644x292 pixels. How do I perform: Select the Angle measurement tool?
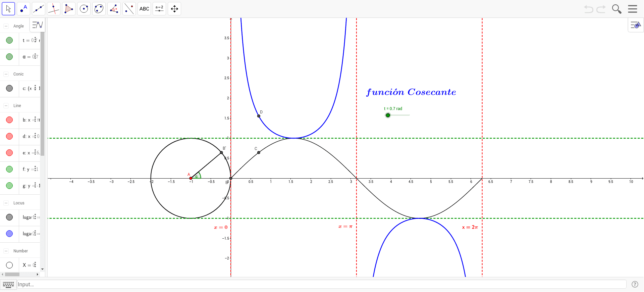114,9
